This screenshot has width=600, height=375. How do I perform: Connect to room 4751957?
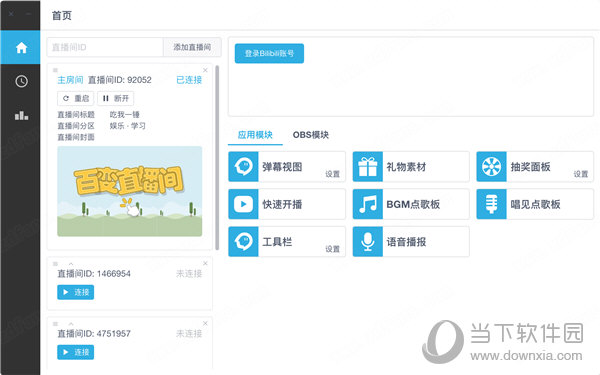[75, 352]
